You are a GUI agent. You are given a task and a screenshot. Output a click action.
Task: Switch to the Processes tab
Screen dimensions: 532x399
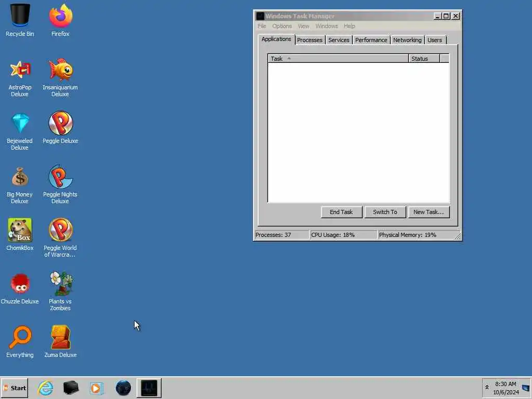[310, 40]
